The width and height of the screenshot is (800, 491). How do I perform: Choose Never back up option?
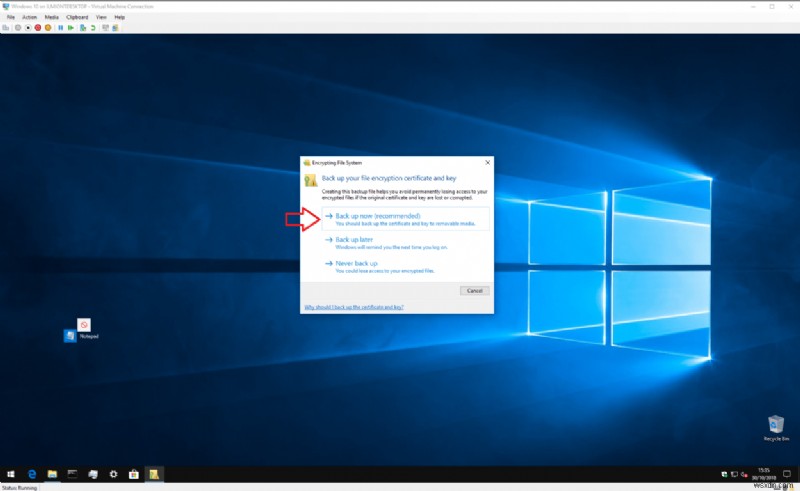406,266
